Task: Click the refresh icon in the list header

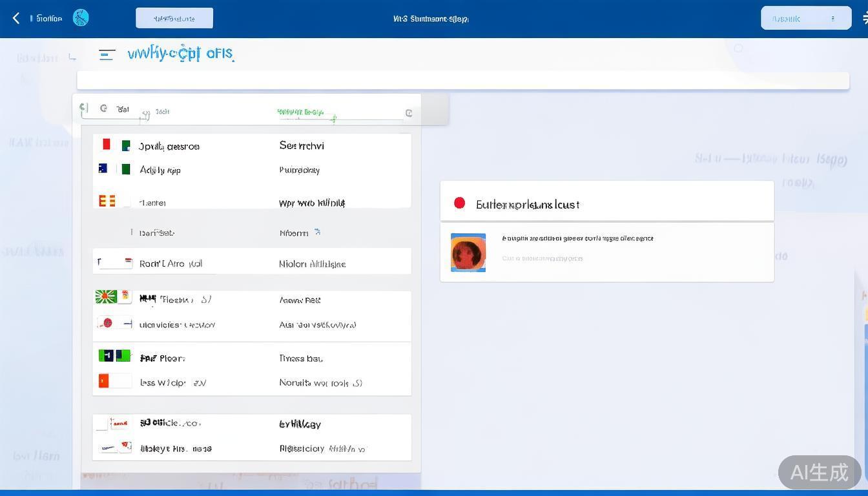Action: point(103,108)
